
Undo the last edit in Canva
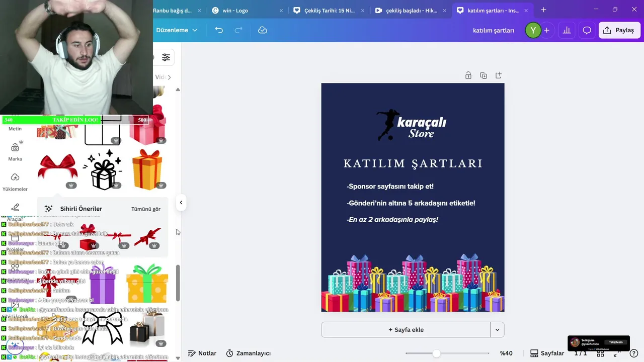tap(219, 30)
